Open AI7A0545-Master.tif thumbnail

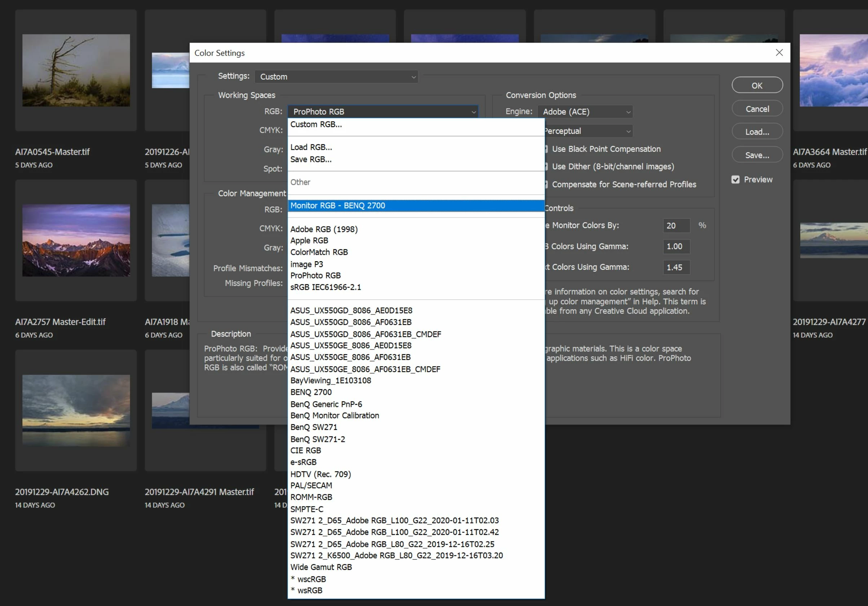pyautogui.click(x=76, y=70)
